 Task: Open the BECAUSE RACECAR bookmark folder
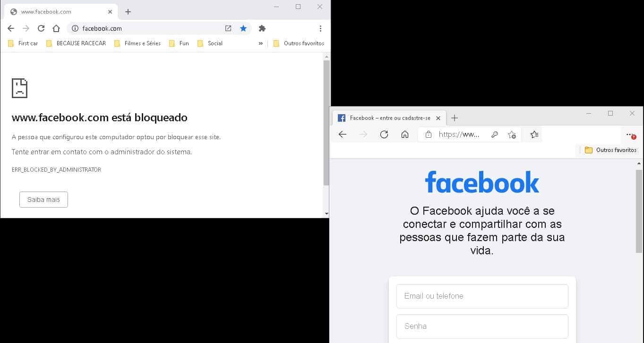pyautogui.click(x=76, y=43)
